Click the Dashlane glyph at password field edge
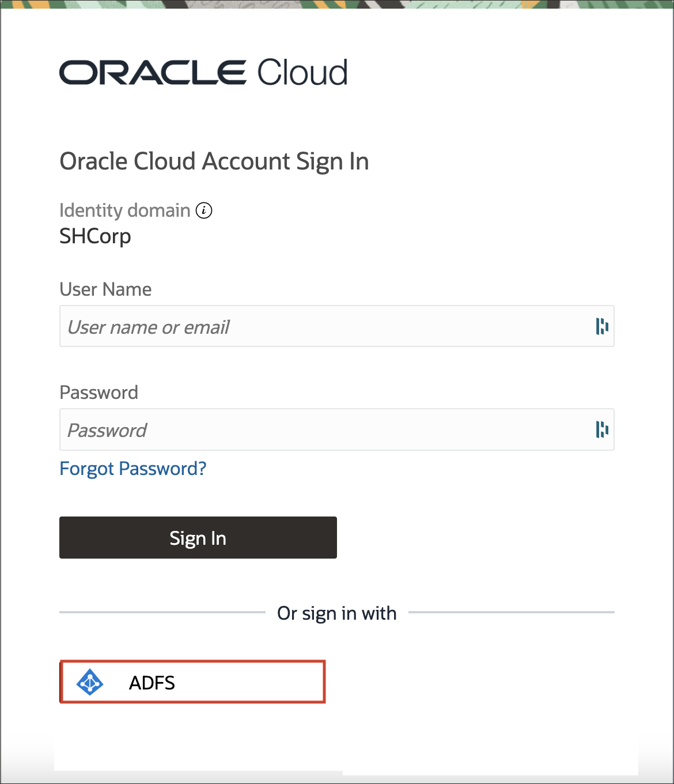This screenshot has width=674, height=784. pyautogui.click(x=603, y=429)
